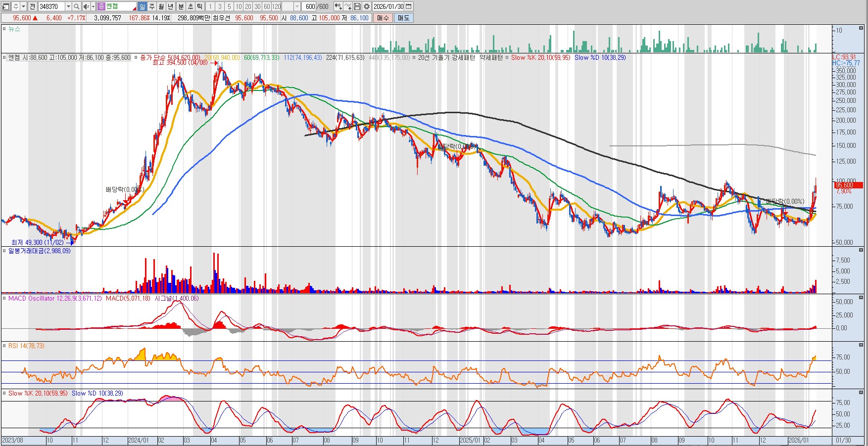Screen dimensions: 868x446
Task: Switch to 틱 tick chart period
Action: (199, 6)
